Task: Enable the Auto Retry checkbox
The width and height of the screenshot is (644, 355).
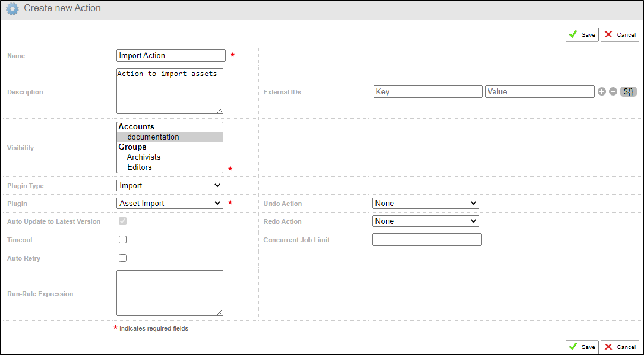Action: click(122, 258)
